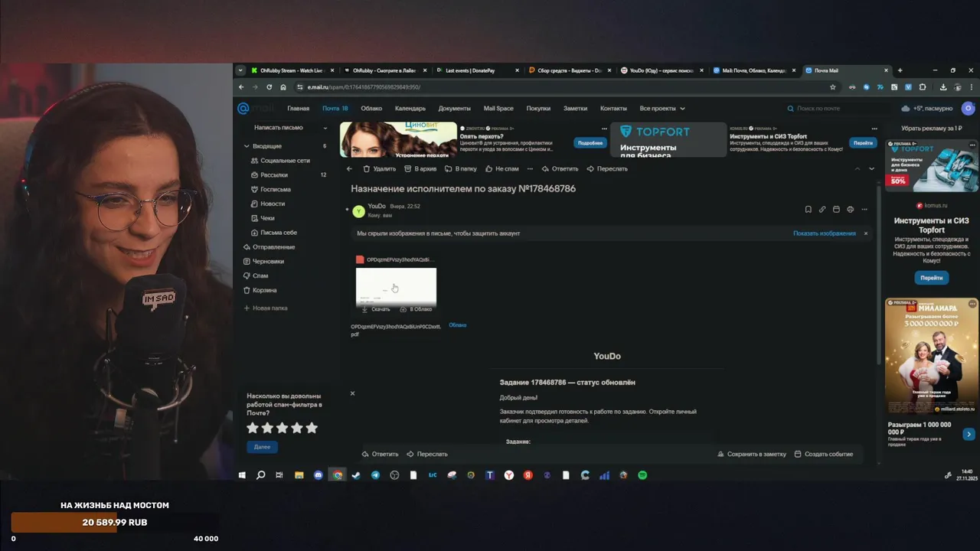
Task: Mark the message as Не спам
Action: [x=501, y=168]
